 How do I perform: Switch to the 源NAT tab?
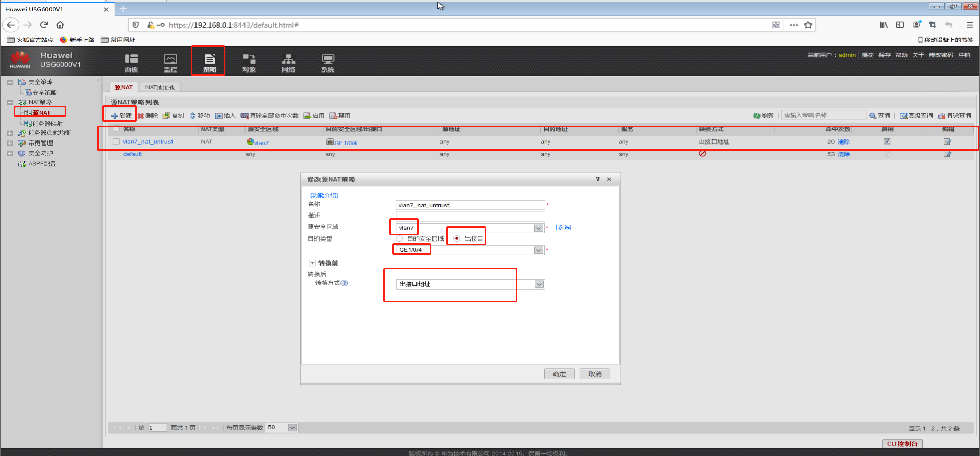click(124, 88)
